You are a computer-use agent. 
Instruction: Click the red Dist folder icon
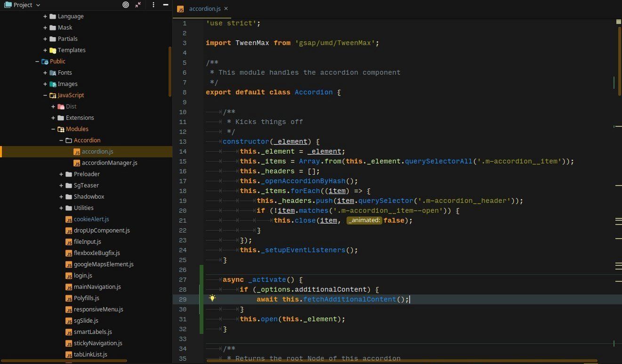click(62, 106)
